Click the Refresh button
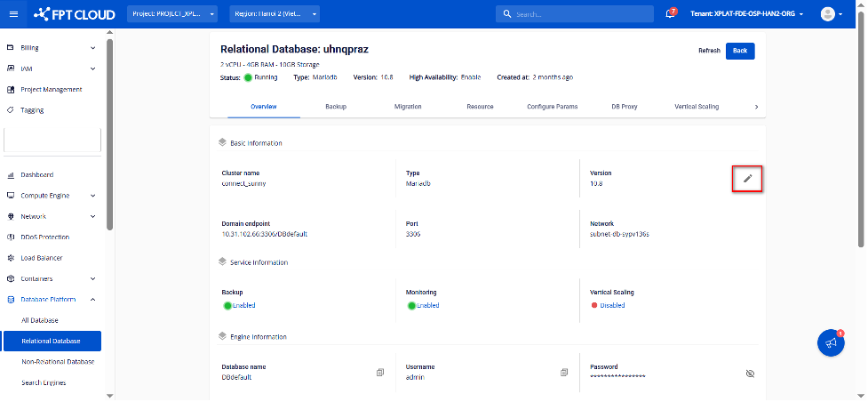868x402 pixels. (708, 51)
